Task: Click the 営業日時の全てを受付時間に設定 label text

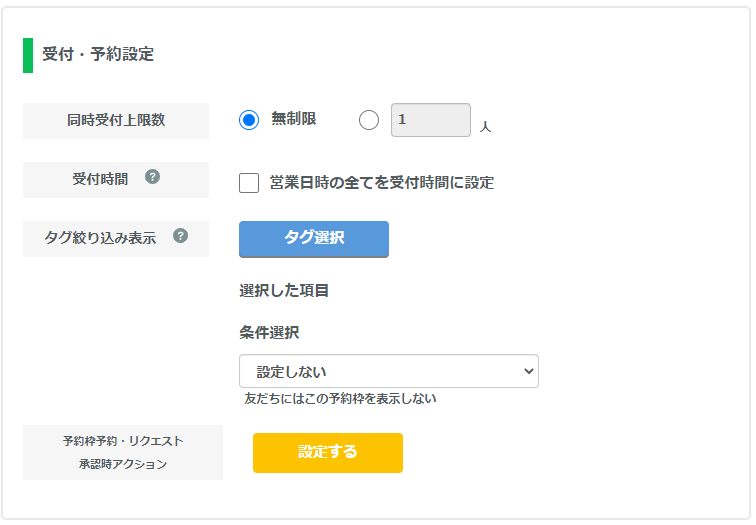Action: [x=382, y=183]
